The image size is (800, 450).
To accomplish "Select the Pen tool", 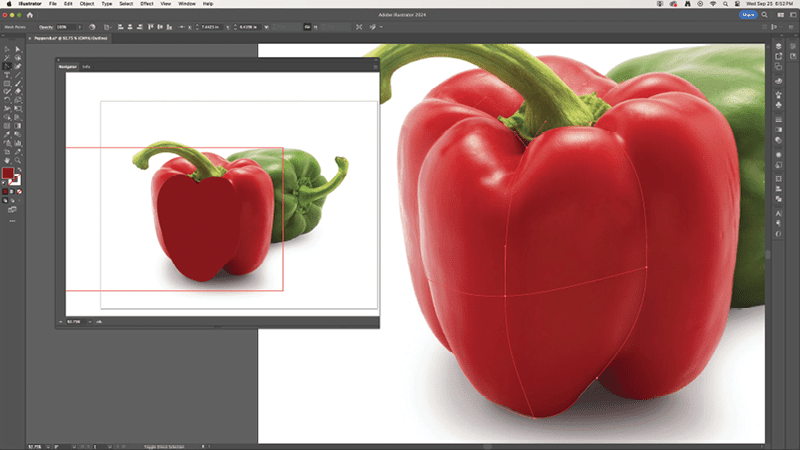I will click(7, 66).
